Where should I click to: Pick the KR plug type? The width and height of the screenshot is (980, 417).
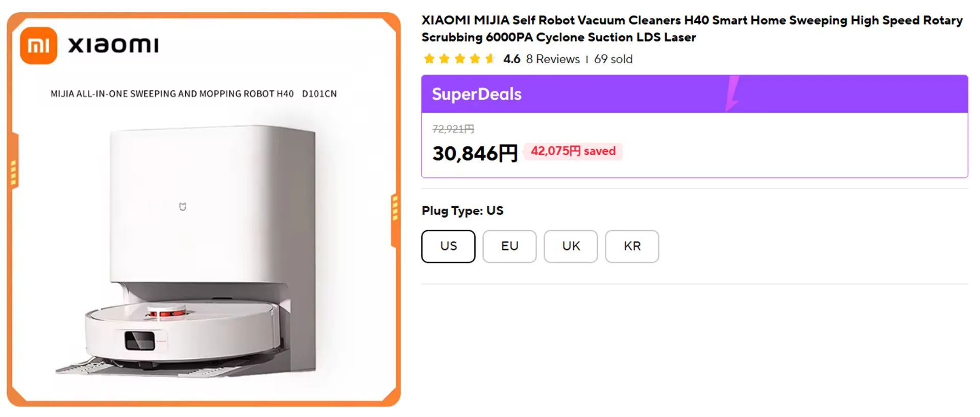(632, 247)
